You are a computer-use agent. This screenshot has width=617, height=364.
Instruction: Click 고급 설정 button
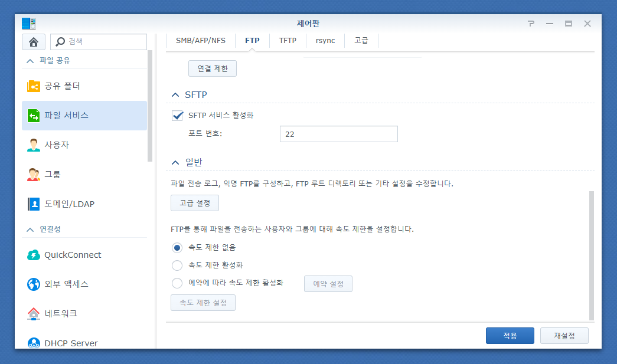pyautogui.click(x=195, y=203)
